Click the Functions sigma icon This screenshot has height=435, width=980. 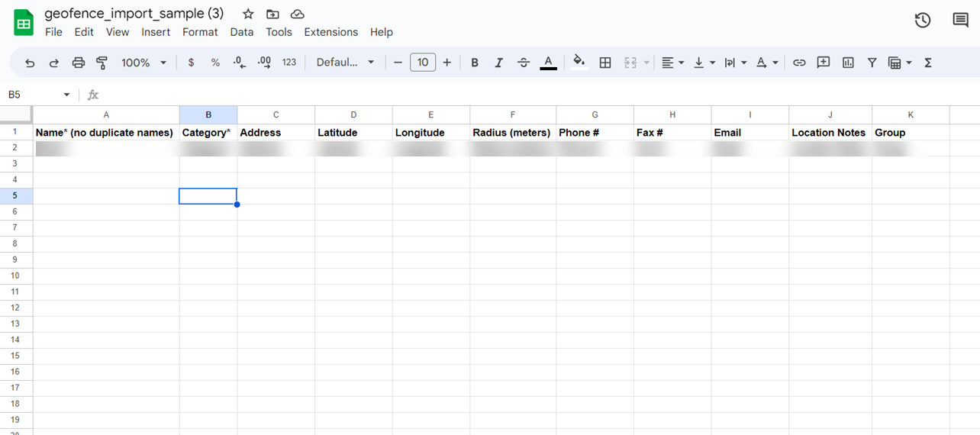coord(928,63)
